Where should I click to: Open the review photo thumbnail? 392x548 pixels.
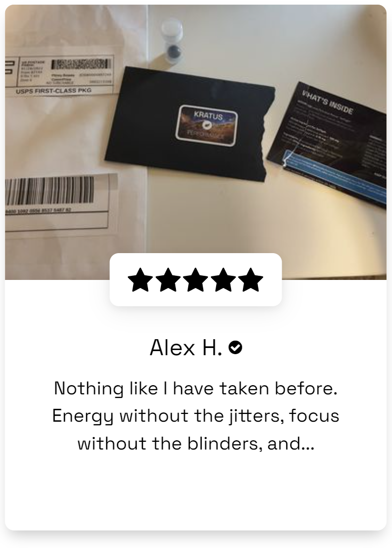point(196,142)
